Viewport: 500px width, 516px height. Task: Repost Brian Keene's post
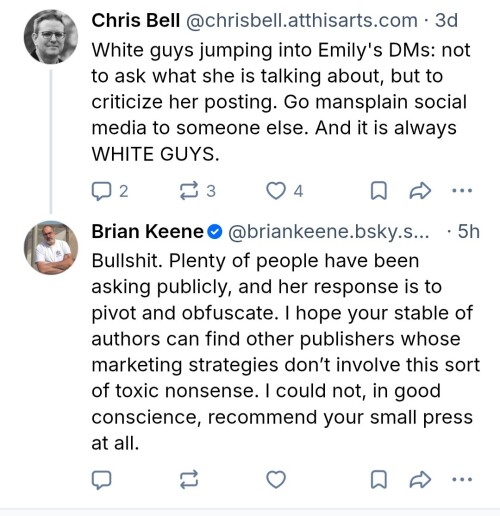[189, 480]
